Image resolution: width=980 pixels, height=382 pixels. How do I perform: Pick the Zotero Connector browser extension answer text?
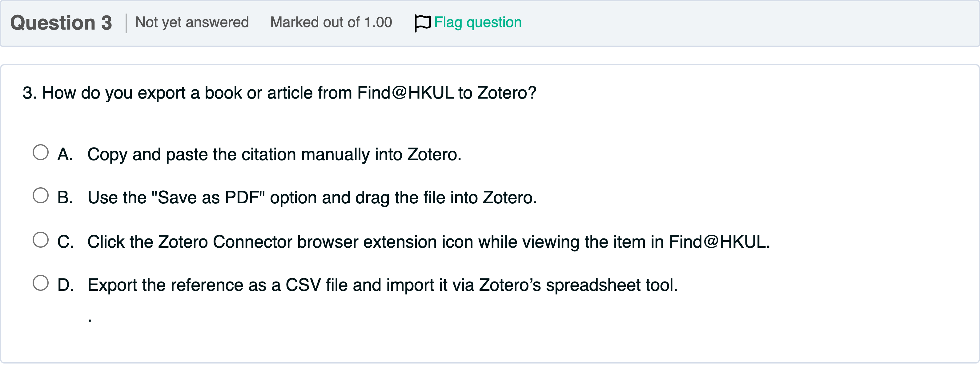pos(428,242)
